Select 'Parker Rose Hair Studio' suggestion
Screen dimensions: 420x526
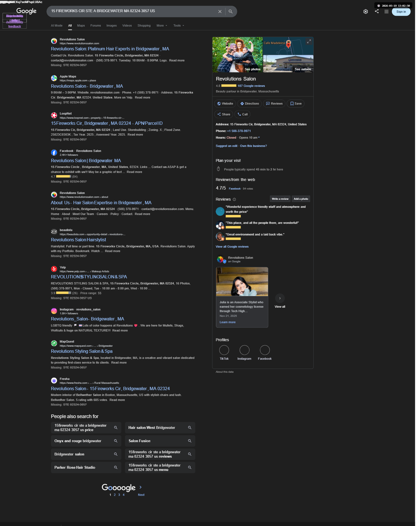click(x=86, y=468)
